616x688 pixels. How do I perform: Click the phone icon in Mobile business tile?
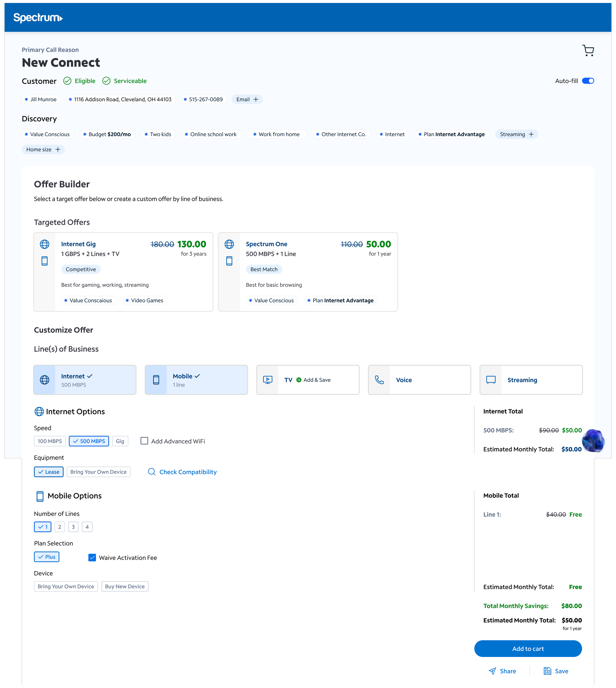point(156,380)
